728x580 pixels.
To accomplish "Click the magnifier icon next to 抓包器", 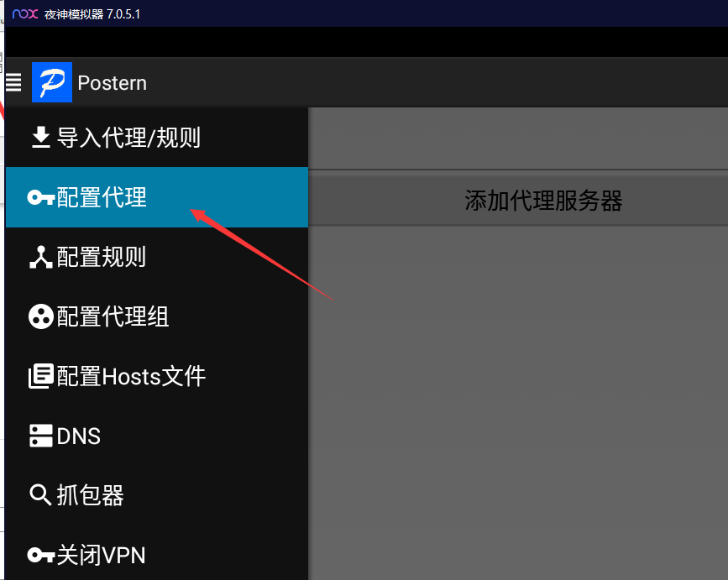I will pos(40,495).
